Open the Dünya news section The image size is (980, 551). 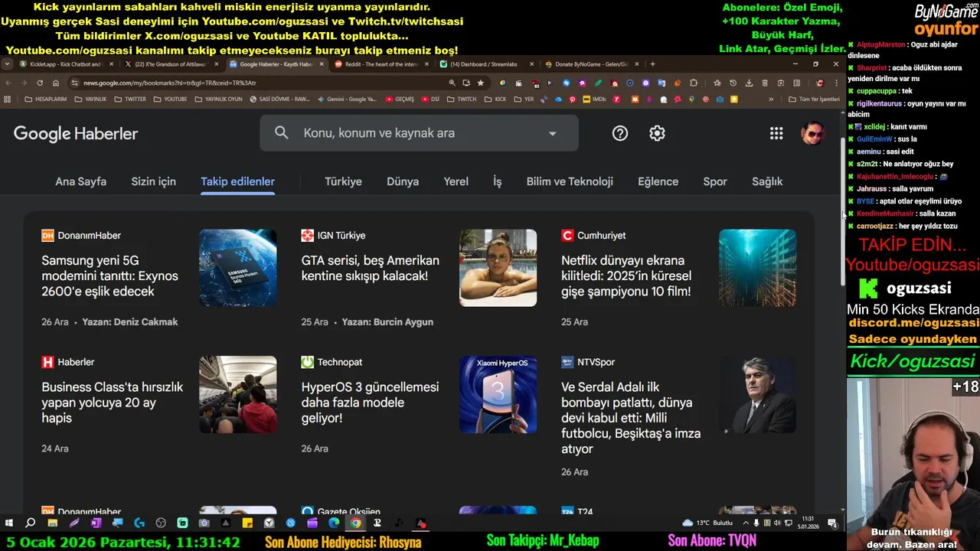click(x=403, y=181)
